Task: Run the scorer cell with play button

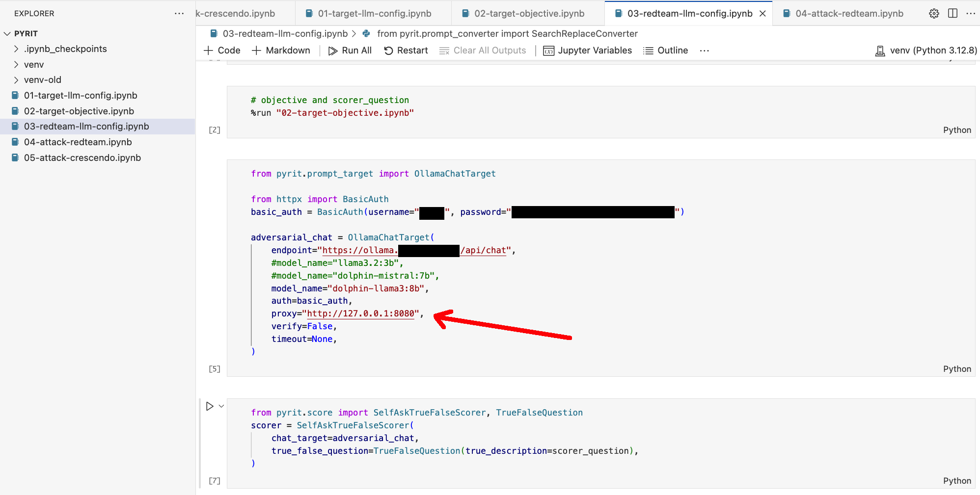Action: [210, 406]
